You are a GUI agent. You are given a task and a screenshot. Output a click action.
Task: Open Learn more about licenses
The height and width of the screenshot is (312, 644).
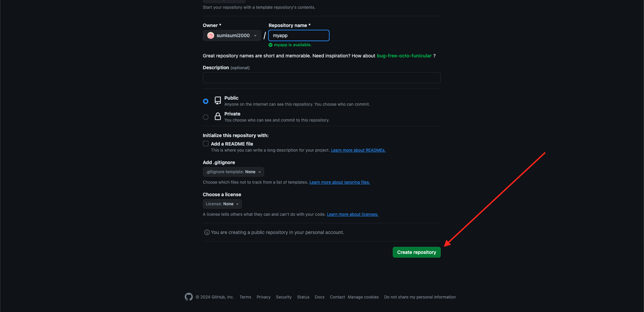coord(352,214)
